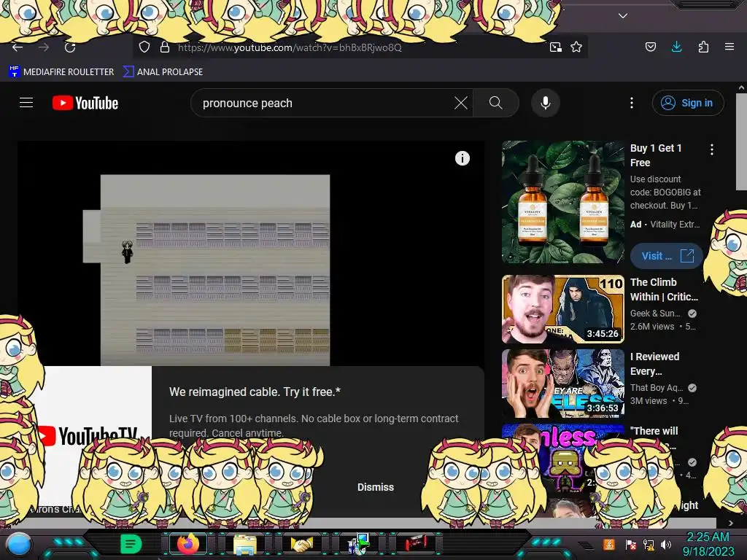The height and width of the screenshot is (560, 747).
Task: Open The Climb Within video thumbnail
Action: coord(562,309)
